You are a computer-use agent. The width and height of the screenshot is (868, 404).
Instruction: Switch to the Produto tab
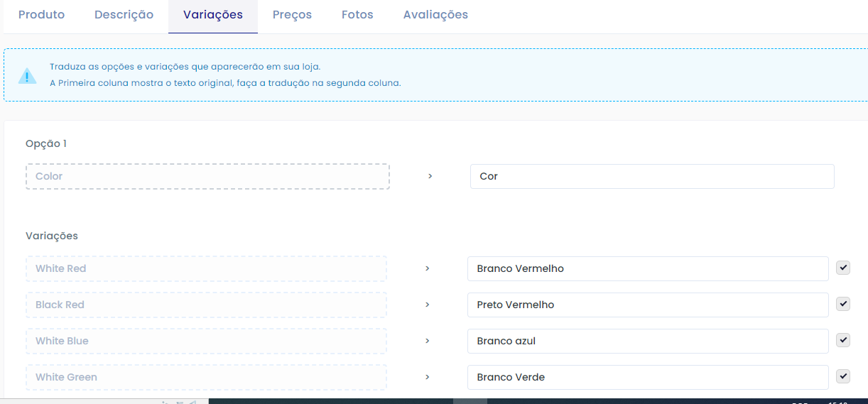coord(41,15)
